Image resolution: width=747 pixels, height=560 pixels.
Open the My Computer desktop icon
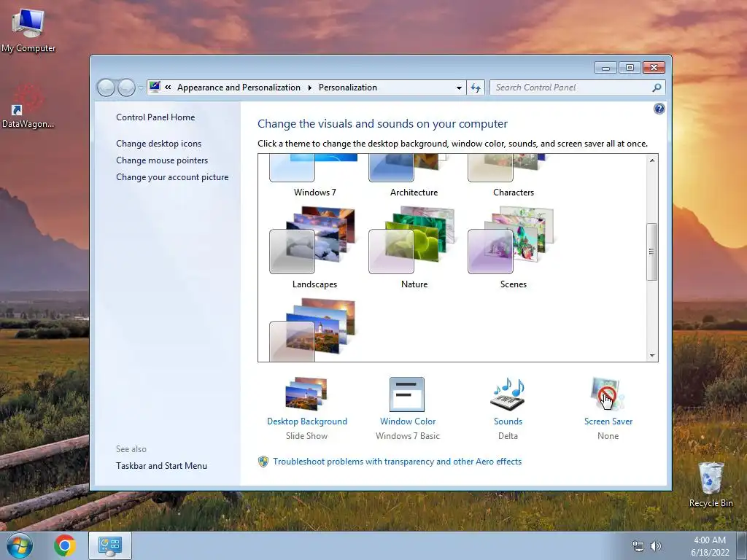(x=28, y=31)
